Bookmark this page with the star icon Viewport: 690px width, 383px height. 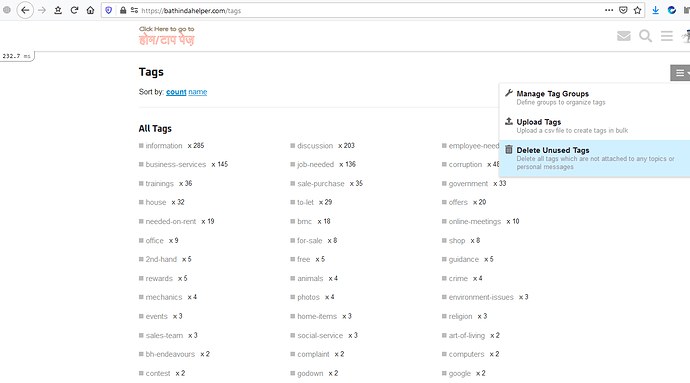637,10
